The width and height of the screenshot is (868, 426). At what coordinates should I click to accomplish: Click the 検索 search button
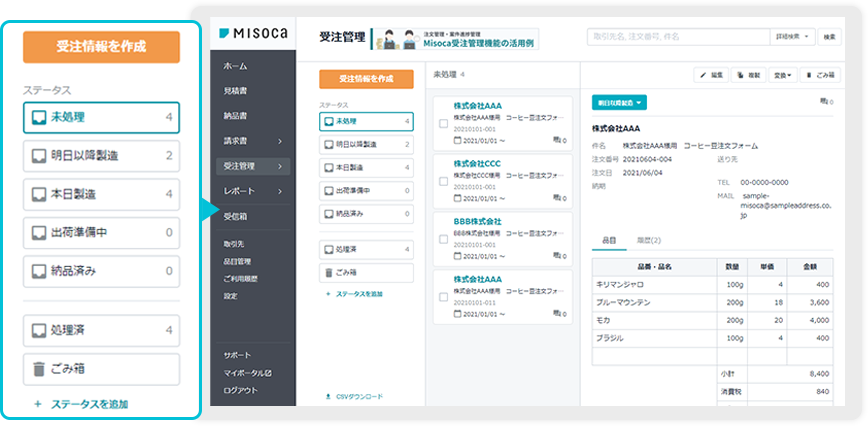pos(830,36)
